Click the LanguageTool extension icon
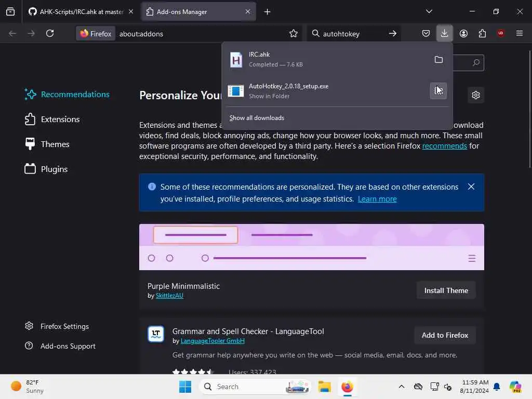Viewport: 532px width, 399px height. (156, 334)
